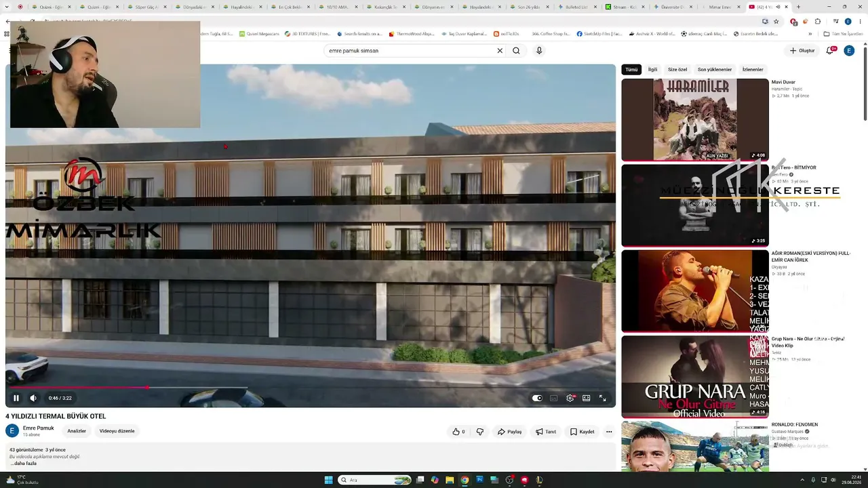The height and width of the screenshot is (488, 868).
Task: Open the 3D TEXTURES bookmark
Action: (x=307, y=33)
